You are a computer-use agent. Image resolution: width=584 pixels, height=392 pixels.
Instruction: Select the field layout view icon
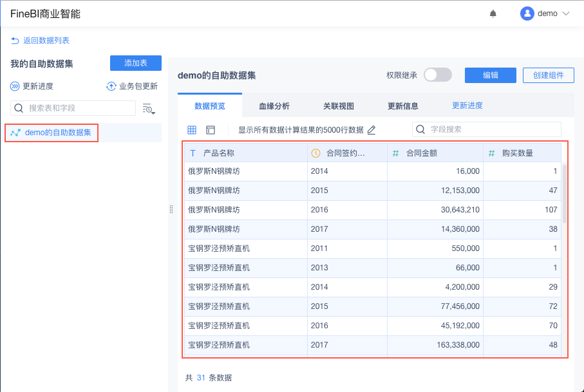[211, 129]
